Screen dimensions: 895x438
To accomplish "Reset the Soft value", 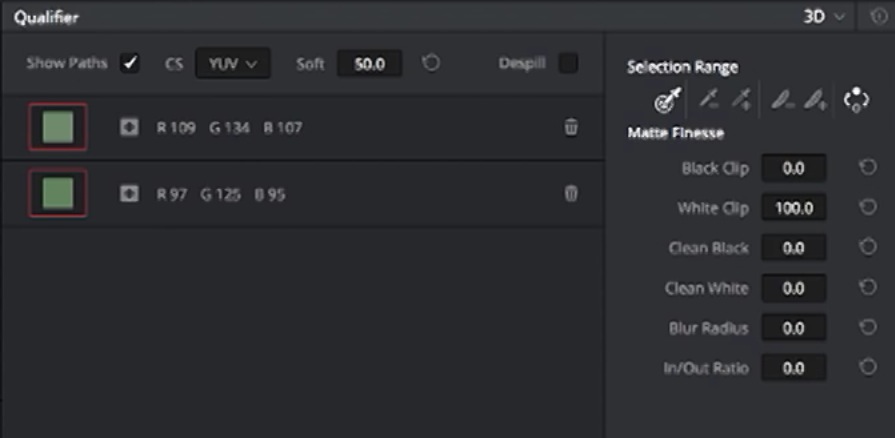I will coord(430,64).
